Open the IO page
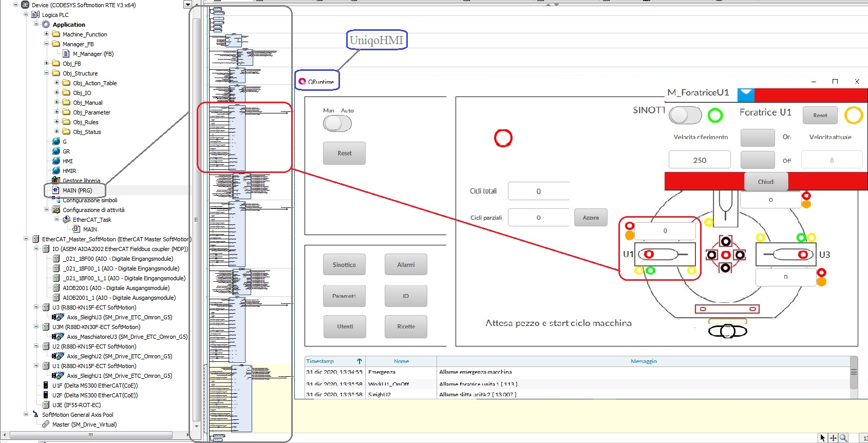Viewport: 868px width, 443px height. tap(406, 296)
